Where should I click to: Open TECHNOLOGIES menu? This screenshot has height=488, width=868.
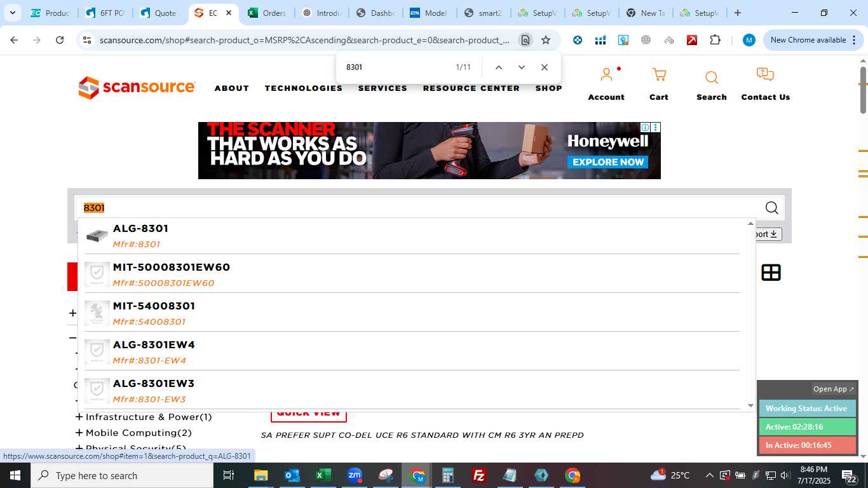pyautogui.click(x=304, y=88)
